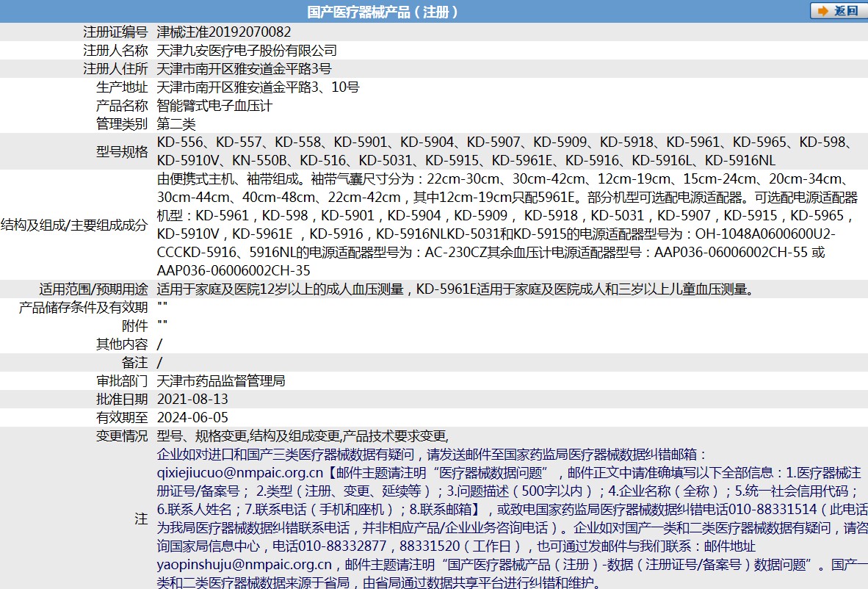Click the label 有效期至
Screen dimensions: 868x589
click(x=122, y=417)
